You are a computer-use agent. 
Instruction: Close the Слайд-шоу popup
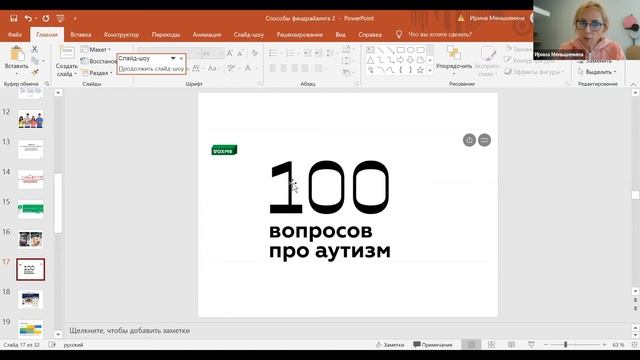pos(182,58)
